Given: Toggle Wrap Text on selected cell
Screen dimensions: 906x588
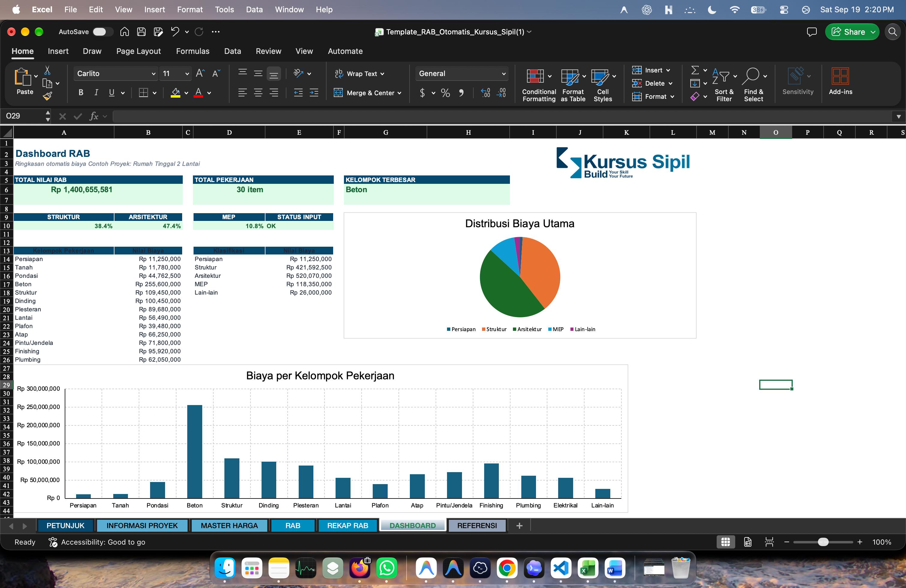Looking at the screenshot, I should (359, 73).
